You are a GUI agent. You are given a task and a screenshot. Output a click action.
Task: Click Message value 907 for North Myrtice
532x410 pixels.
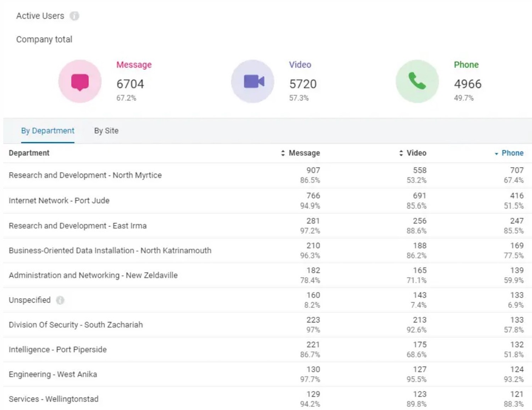point(313,170)
